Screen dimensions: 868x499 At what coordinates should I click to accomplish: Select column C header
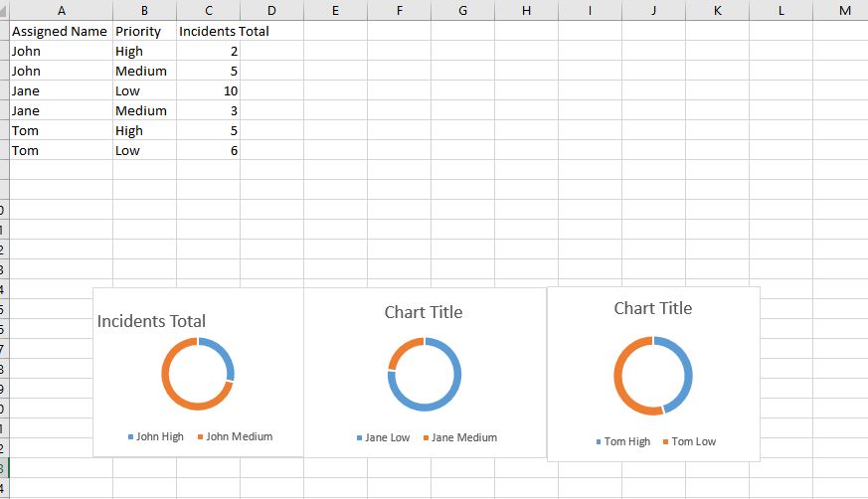click(208, 11)
